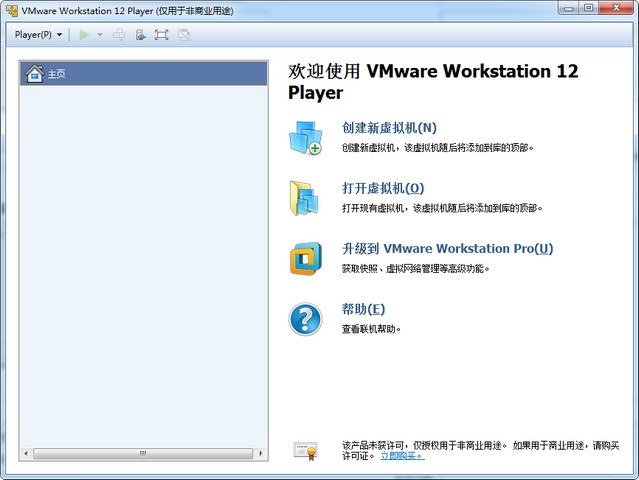Click the text 查看联机帮助。
Screen dimensions: 639x480
tap(371, 329)
